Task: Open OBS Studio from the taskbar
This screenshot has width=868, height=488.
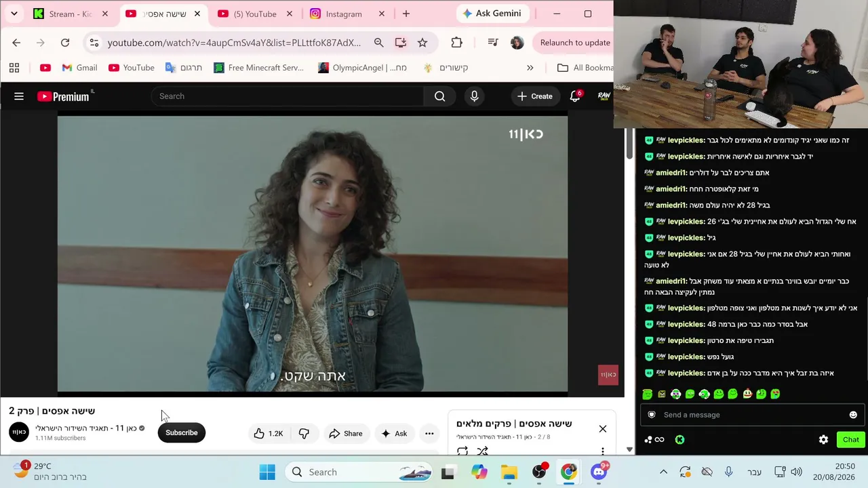Action: (x=539, y=472)
